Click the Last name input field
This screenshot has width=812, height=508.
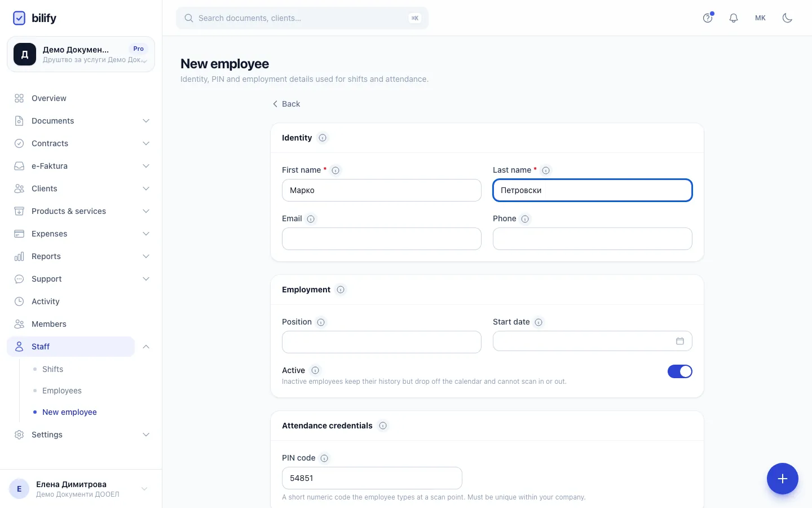[x=593, y=190]
